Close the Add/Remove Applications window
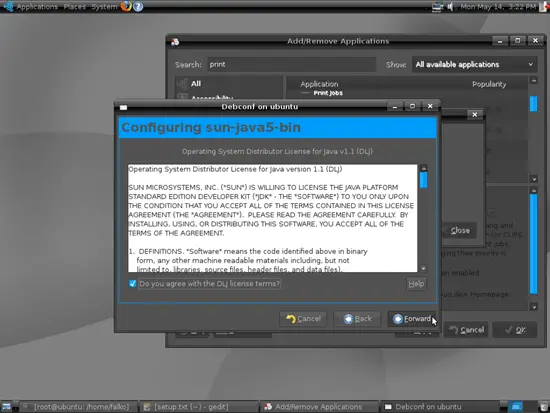The width and height of the screenshot is (550, 413). pyautogui.click(x=535, y=41)
